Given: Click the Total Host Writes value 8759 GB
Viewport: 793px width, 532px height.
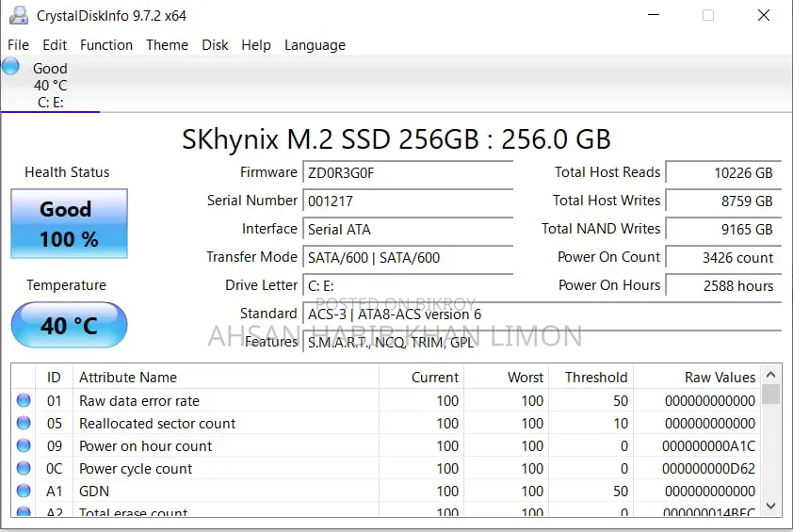Looking at the screenshot, I should [x=723, y=202].
